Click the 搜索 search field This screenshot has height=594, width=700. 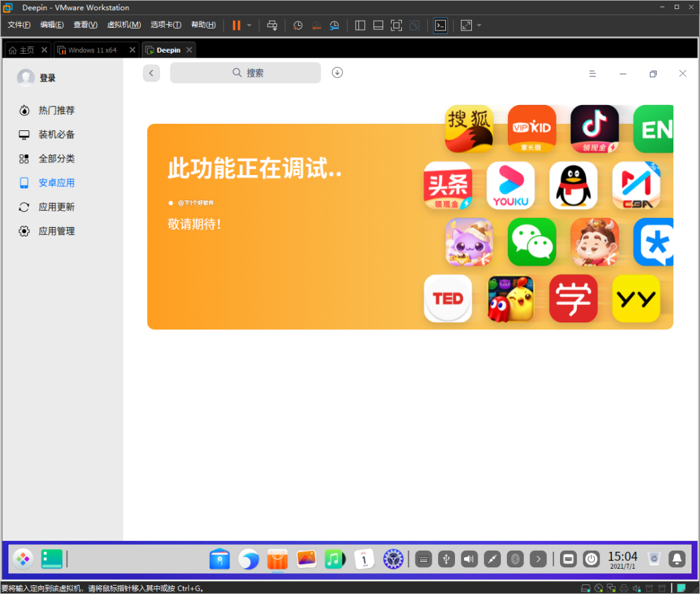[x=246, y=73]
